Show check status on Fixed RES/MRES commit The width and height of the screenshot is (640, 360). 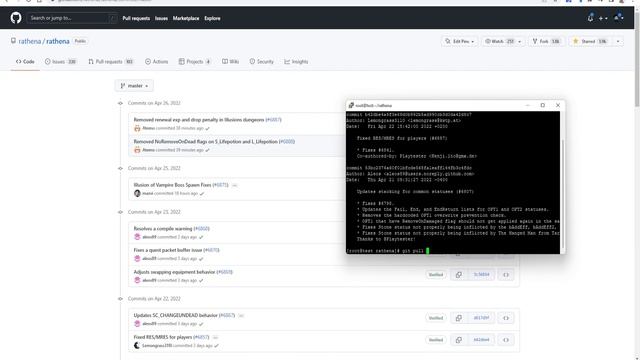(216, 346)
